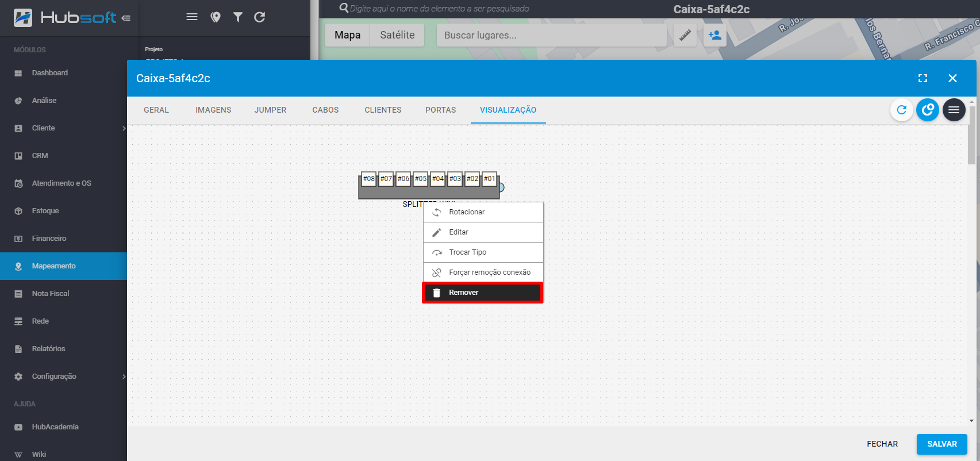980x461 pixels.
Task: Click the map pin location icon in the toolbar
Action: [216, 17]
